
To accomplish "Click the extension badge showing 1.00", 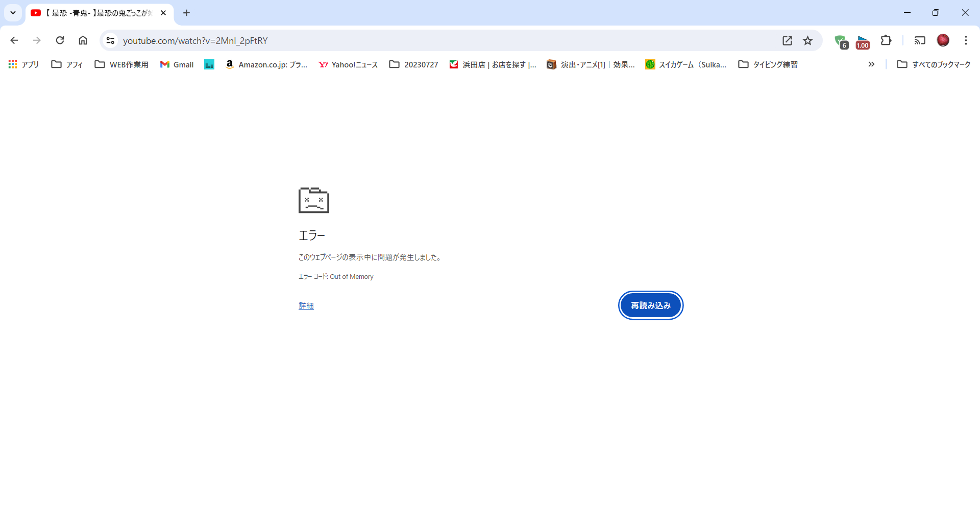I will point(863,40).
